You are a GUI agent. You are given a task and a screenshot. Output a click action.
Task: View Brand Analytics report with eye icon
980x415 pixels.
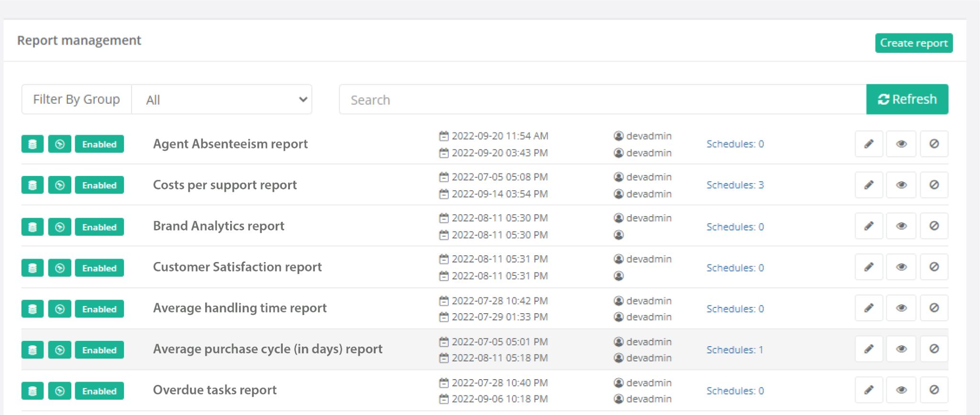click(x=902, y=226)
